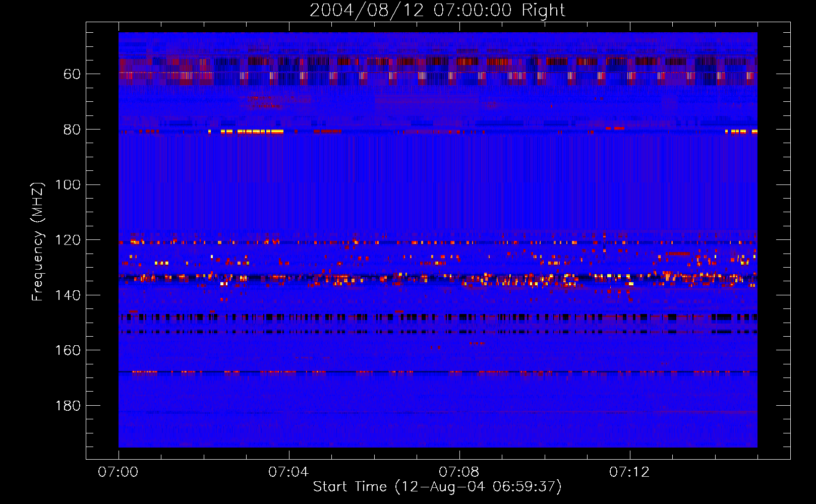Click the plot title '2004/08/12 07:00:00 Right'
Viewport: 816px width, 504px height.
pyautogui.click(x=437, y=11)
